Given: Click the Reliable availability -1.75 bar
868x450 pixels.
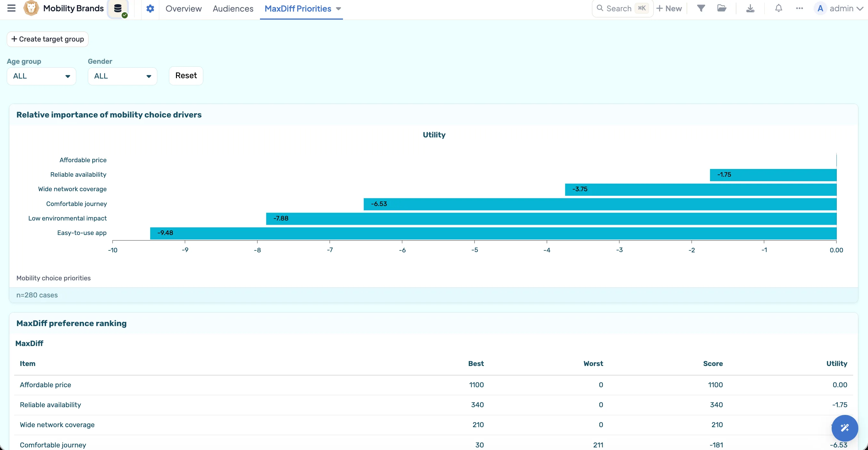Looking at the screenshot, I should tap(773, 175).
